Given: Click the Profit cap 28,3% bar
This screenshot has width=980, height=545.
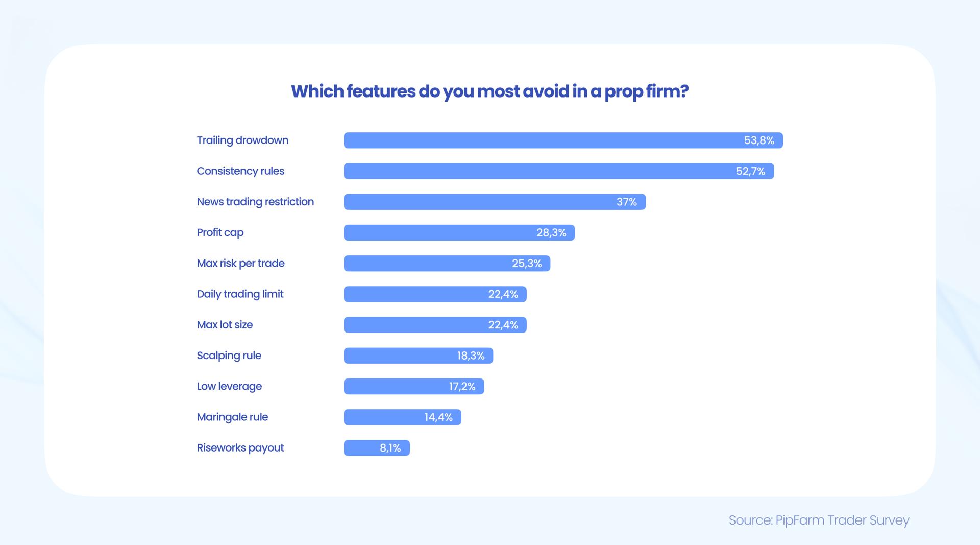Looking at the screenshot, I should [459, 232].
